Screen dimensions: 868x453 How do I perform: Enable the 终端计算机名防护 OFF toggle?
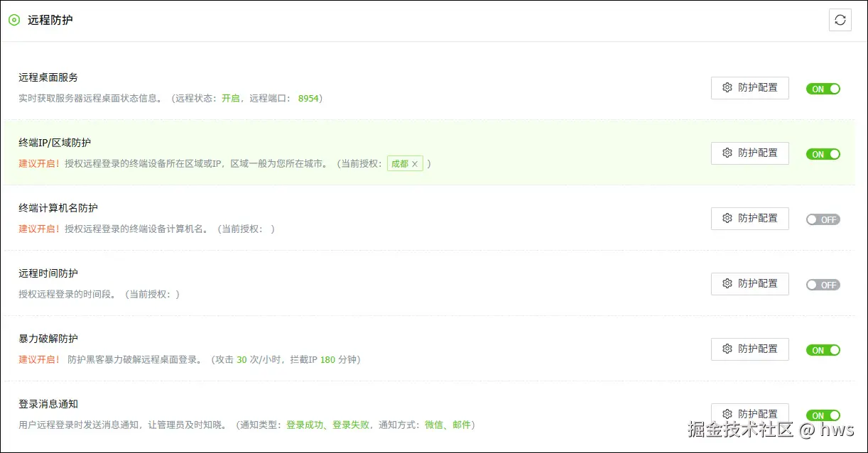click(823, 219)
